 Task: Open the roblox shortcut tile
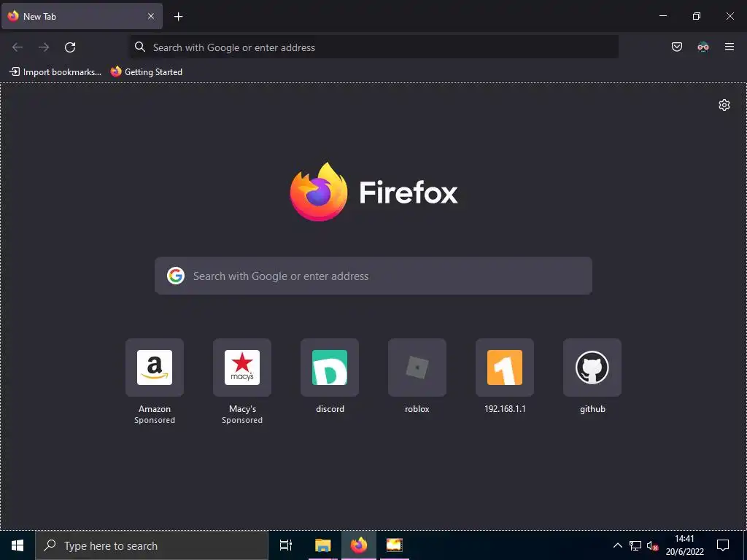coord(417,367)
